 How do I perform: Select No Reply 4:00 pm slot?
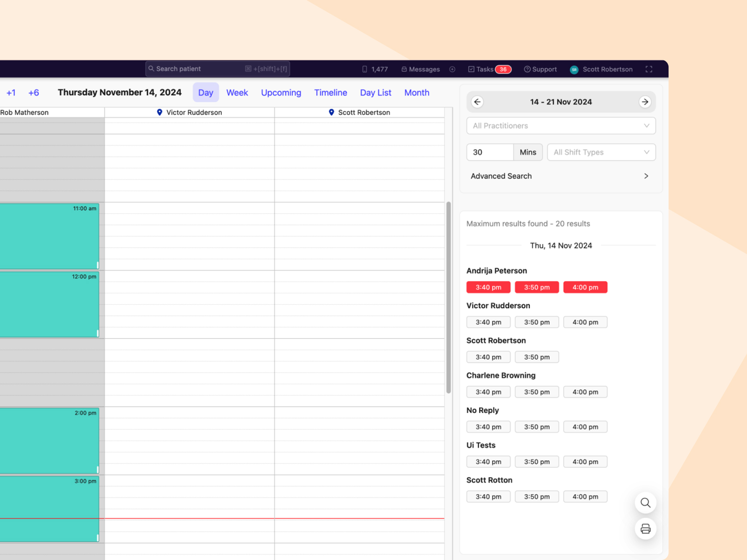[x=585, y=427]
